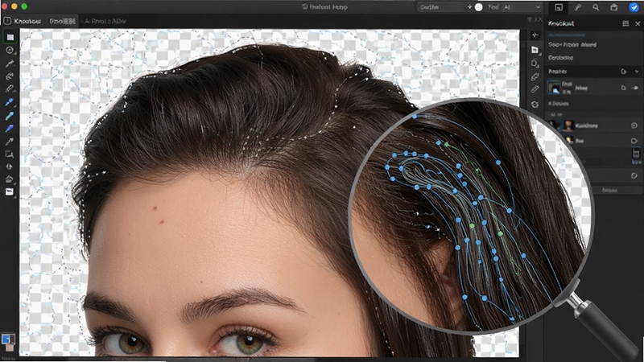Viewport: 644px width, 362px height.
Task: Switch to the second document tab
Action: pyautogui.click(x=63, y=21)
